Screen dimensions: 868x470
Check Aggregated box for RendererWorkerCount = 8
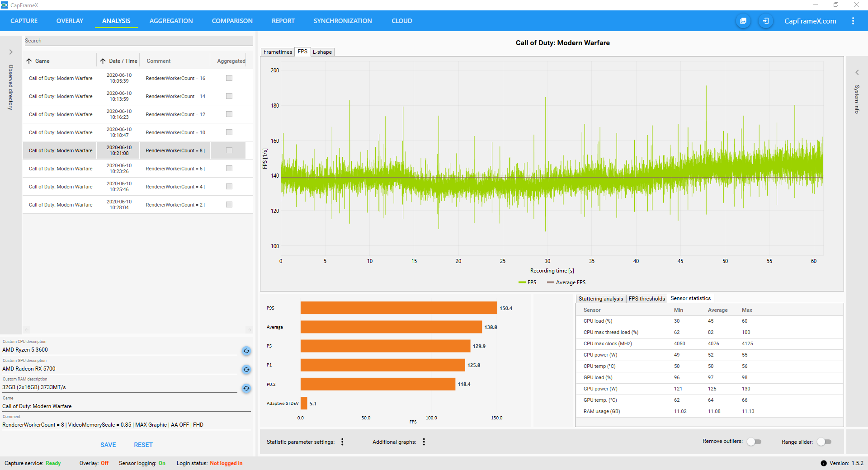coord(229,150)
